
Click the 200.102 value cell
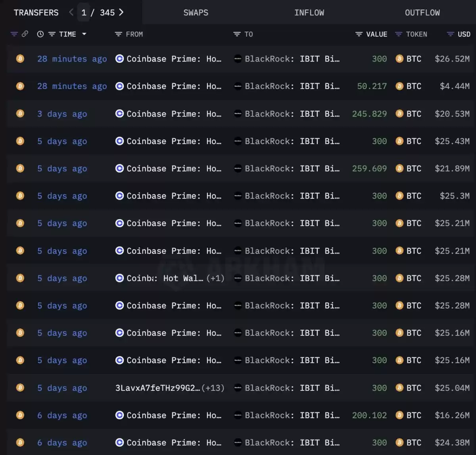pos(370,415)
